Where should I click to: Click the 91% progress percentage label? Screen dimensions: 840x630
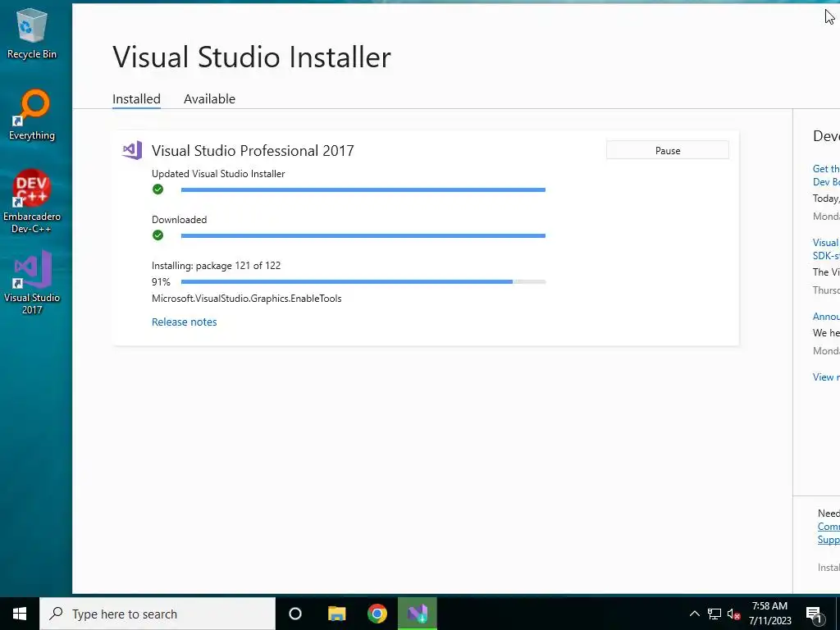161,282
